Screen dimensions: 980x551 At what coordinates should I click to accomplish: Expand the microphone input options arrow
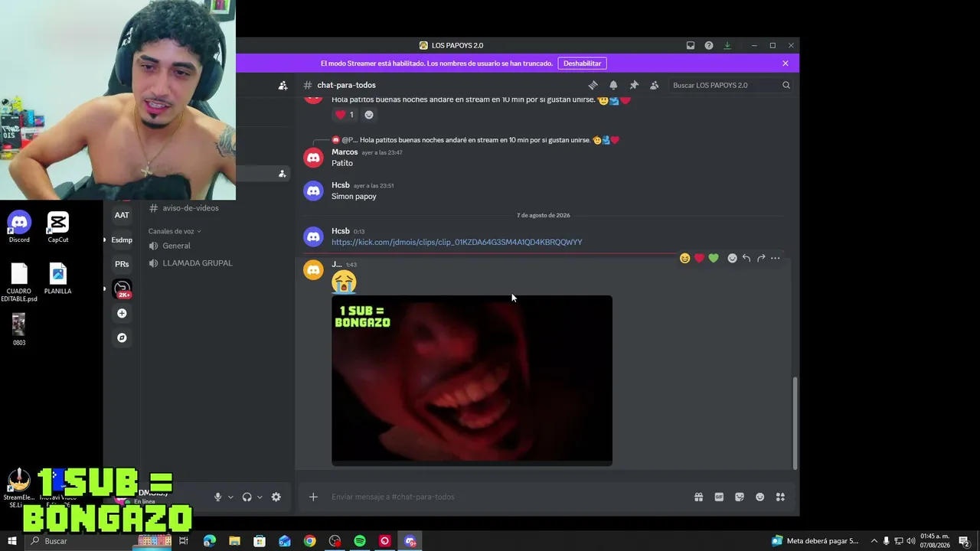click(x=230, y=497)
